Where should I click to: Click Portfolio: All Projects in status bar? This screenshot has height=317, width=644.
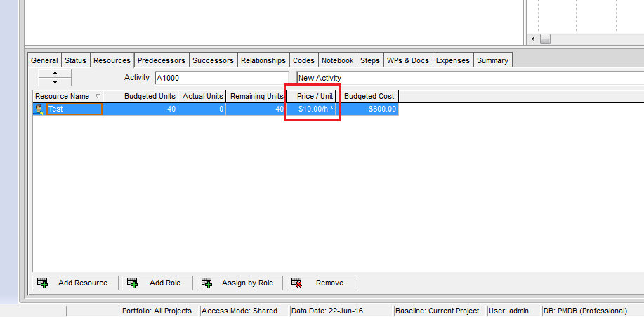click(157, 311)
